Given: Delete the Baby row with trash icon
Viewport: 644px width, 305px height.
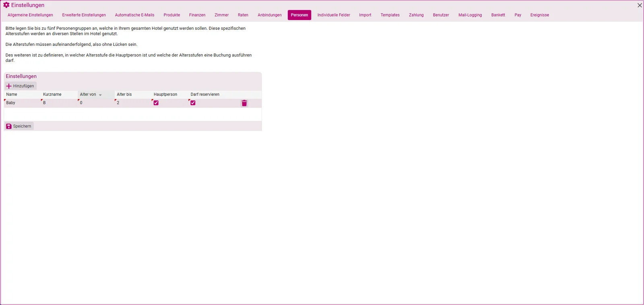Looking at the screenshot, I should [x=244, y=103].
